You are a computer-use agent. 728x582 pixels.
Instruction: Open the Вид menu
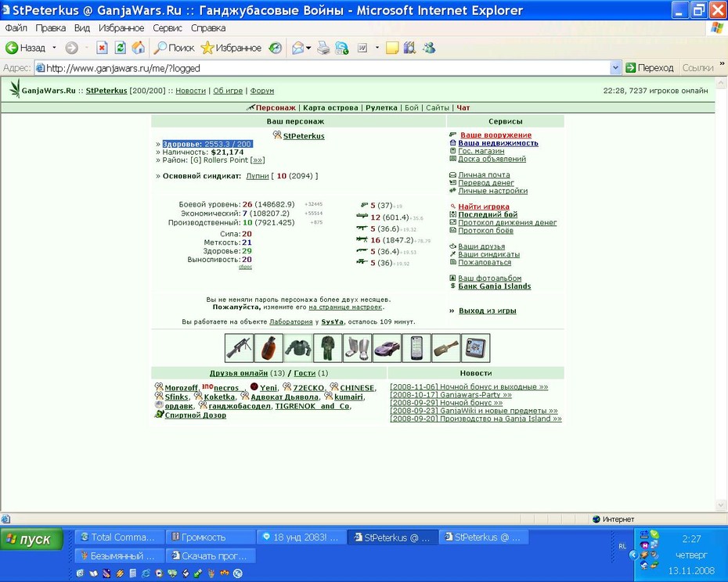81,28
